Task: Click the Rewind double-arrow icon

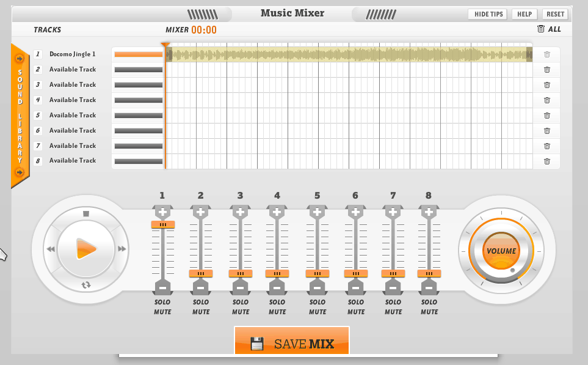Action: [x=50, y=249]
